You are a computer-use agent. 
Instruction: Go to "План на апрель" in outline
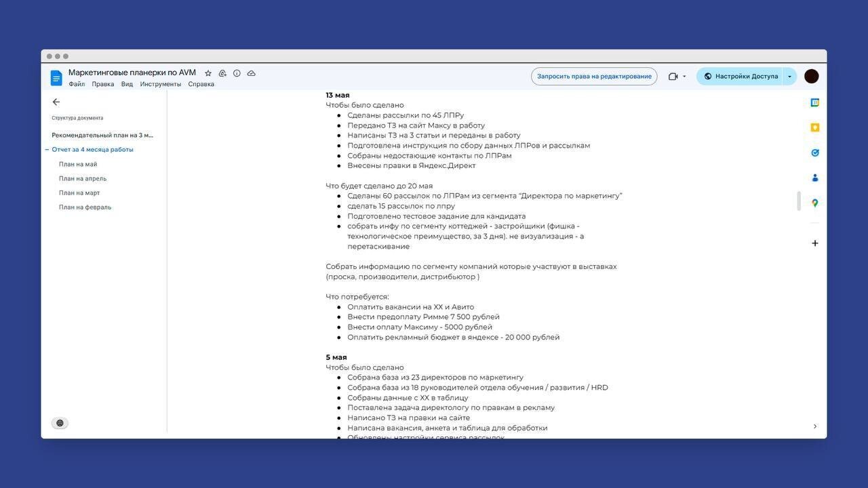coord(83,179)
